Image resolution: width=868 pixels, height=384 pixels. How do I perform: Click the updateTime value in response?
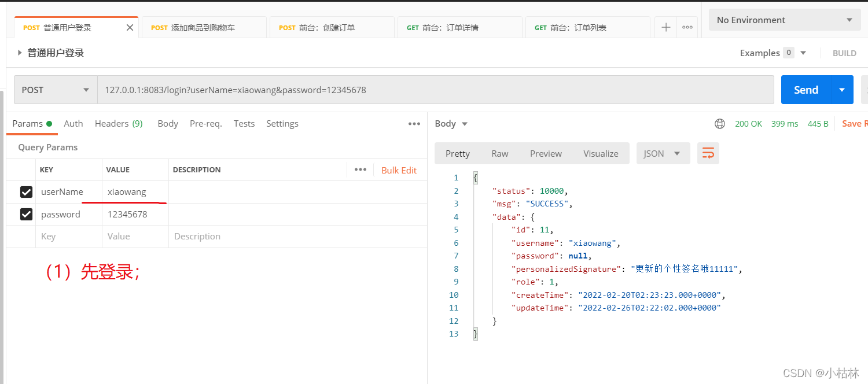(649, 308)
